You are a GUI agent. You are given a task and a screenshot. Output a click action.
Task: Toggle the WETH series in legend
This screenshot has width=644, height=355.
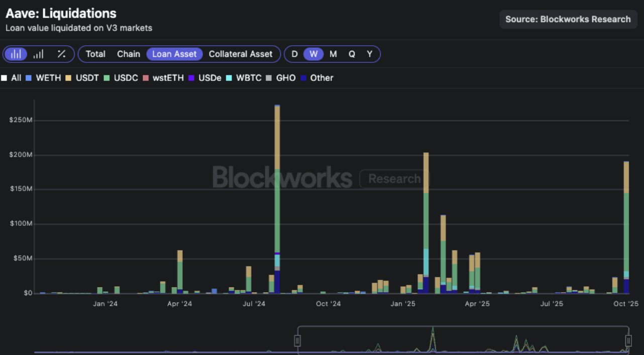tap(43, 78)
